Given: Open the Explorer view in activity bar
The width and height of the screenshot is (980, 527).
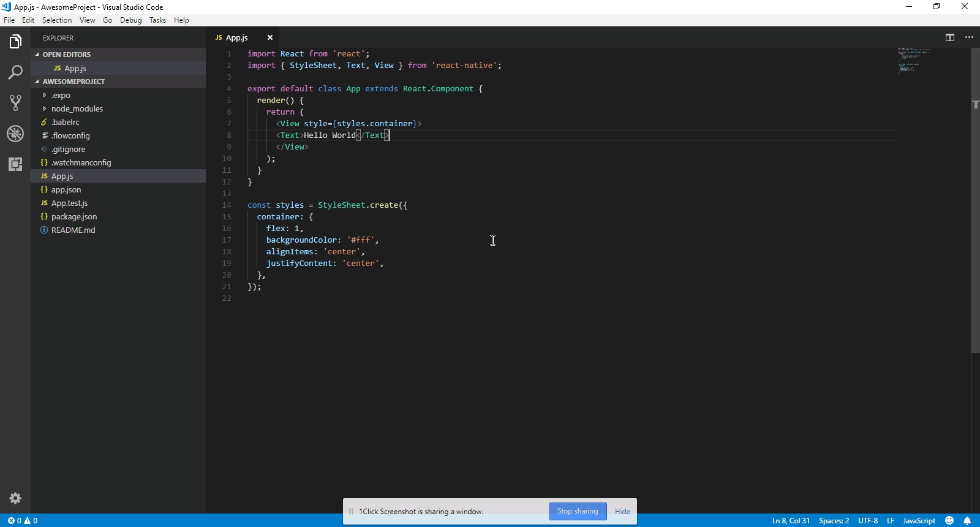Looking at the screenshot, I should click(x=15, y=42).
